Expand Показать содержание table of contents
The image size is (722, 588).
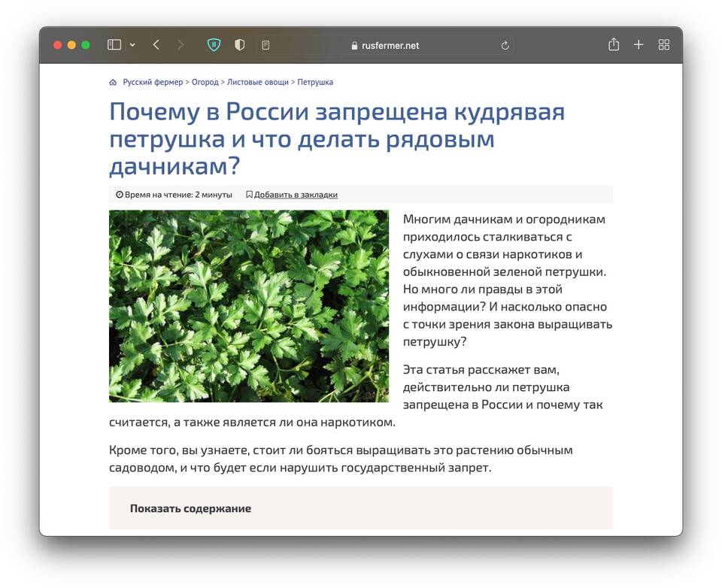click(190, 508)
